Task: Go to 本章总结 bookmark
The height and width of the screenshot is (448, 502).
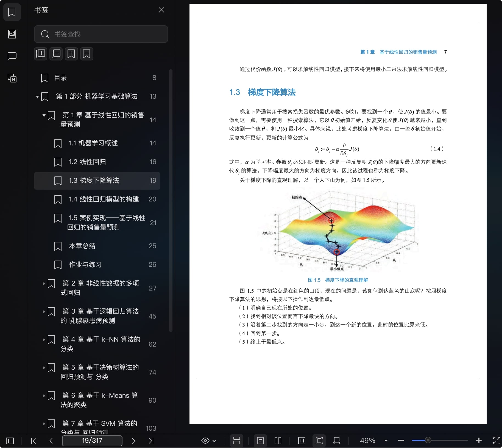Action: click(97, 246)
